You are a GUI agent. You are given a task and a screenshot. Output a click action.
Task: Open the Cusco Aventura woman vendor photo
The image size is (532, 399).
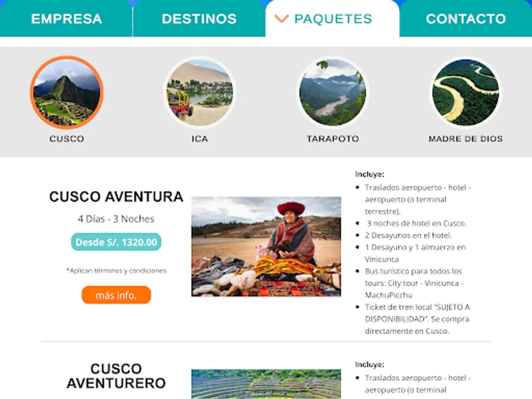pos(266,246)
